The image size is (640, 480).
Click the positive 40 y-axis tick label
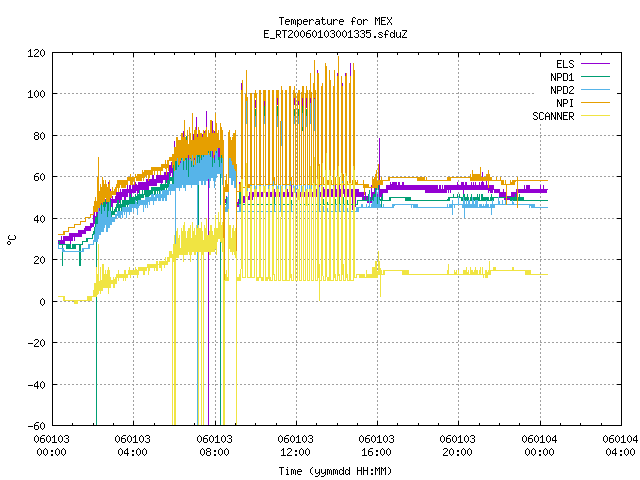[39, 219]
